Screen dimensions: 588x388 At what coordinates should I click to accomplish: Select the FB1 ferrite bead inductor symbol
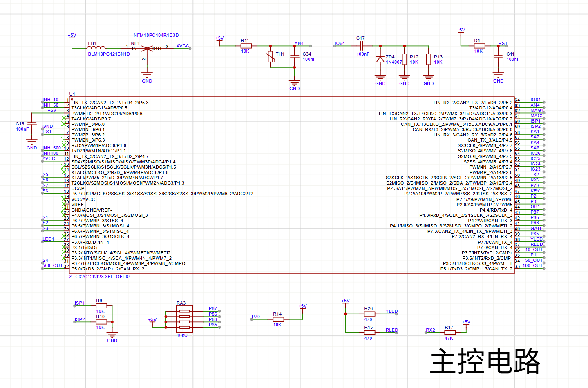pyautogui.click(x=96, y=48)
